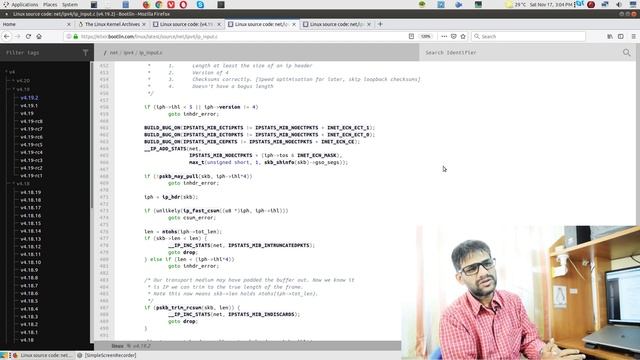Open the Firefox Library icon
The height and width of the screenshot is (360, 640).
click(x=610, y=36)
